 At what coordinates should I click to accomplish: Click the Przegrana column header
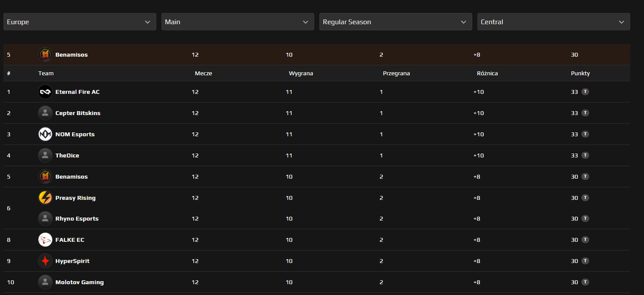point(396,74)
